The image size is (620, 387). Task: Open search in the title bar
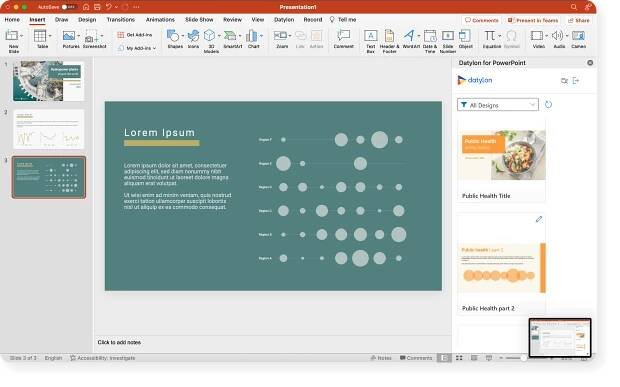(574, 7)
